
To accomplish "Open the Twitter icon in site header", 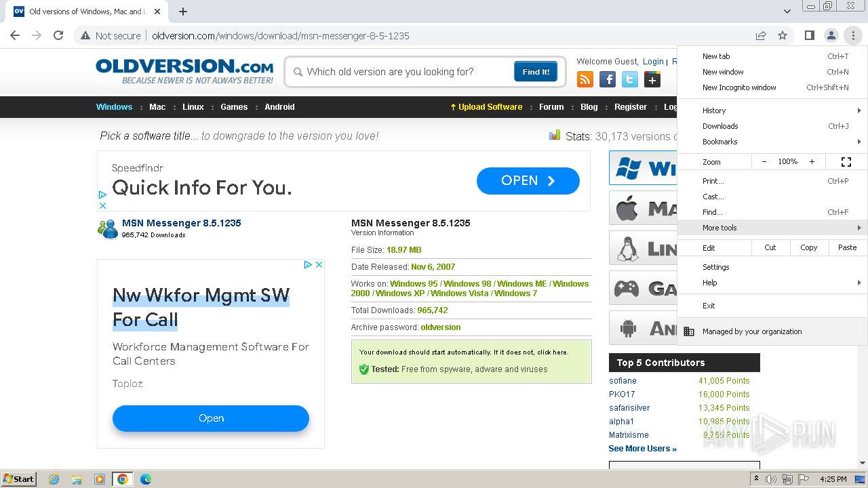I will click(x=630, y=80).
